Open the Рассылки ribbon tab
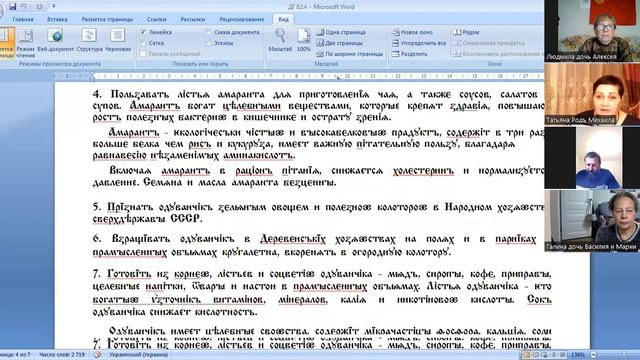 [x=193, y=19]
